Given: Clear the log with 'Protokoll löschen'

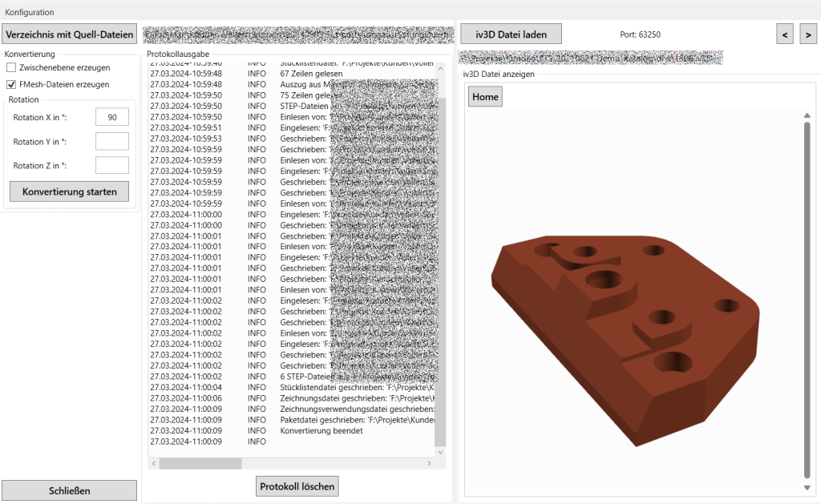Looking at the screenshot, I should tap(297, 486).
